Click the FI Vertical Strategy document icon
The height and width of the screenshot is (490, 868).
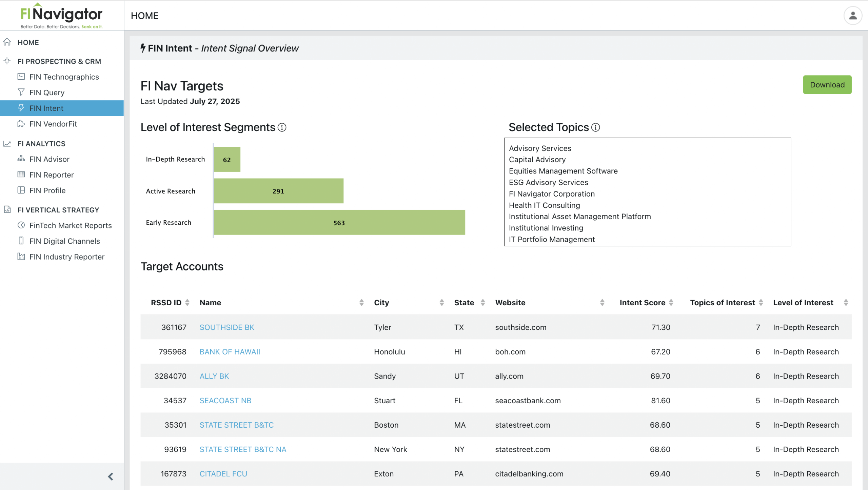click(7, 209)
